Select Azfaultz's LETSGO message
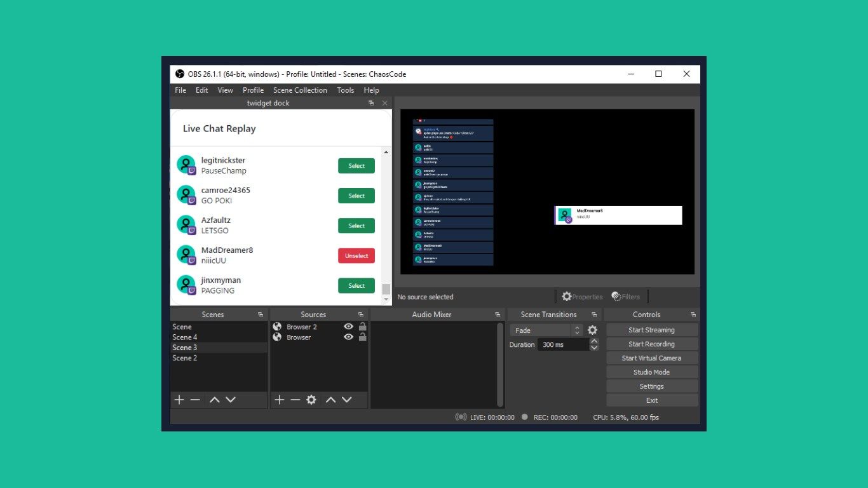Image resolution: width=868 pixels, height=488 pixels. tap(356, 226)
